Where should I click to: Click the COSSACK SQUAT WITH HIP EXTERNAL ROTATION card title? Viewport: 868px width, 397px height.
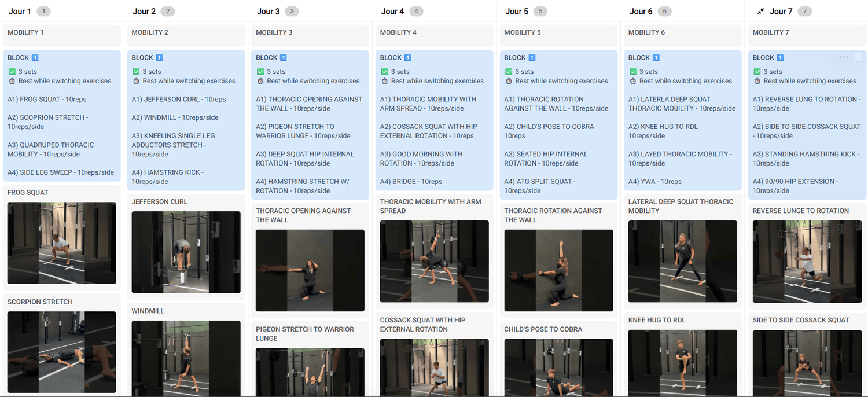pos(422,325)
